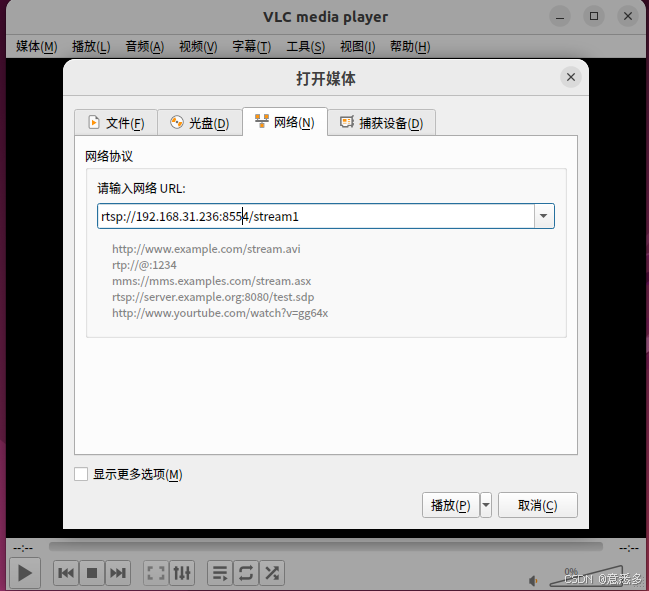The width and height of the screenshot is (649, 591).
Task: Mute audio using the speaker icon
Action: (x=533, y=581)
